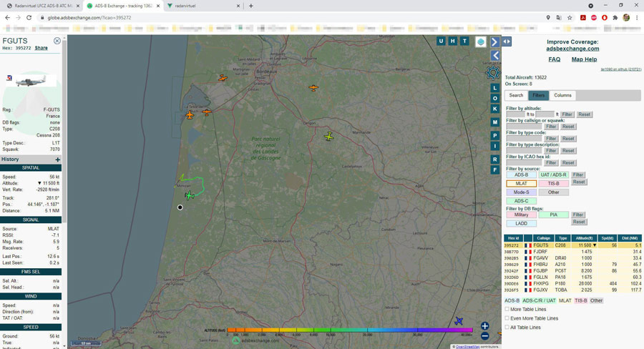Select the FHXPG row in aircraft table

(x=572, y=284)
